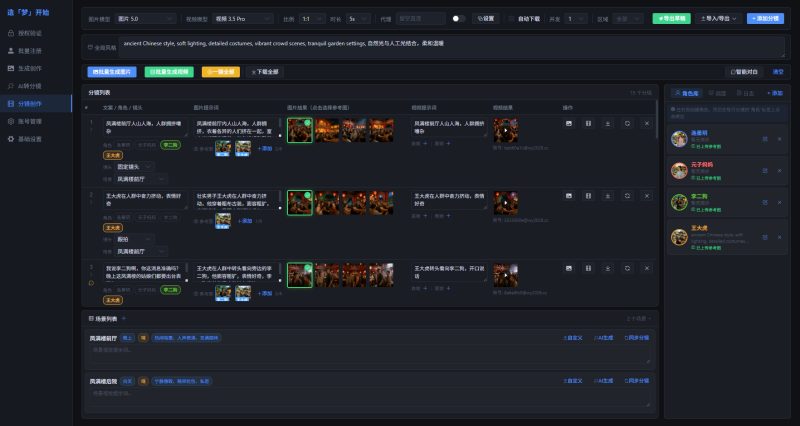Image resolution: width=800 pixels, height=426 pixels.
Task: Click the generate image icon in first storyboard row
Action: 569,123
